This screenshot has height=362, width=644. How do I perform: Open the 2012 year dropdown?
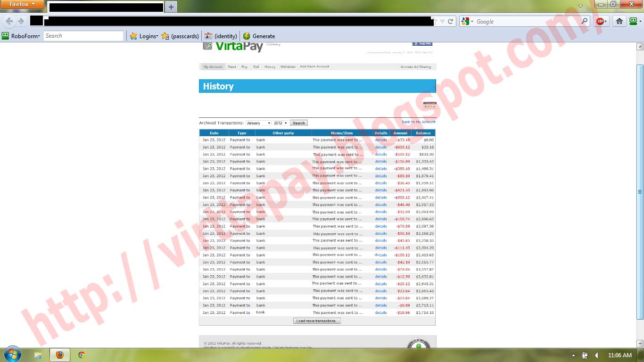[281, 123]
